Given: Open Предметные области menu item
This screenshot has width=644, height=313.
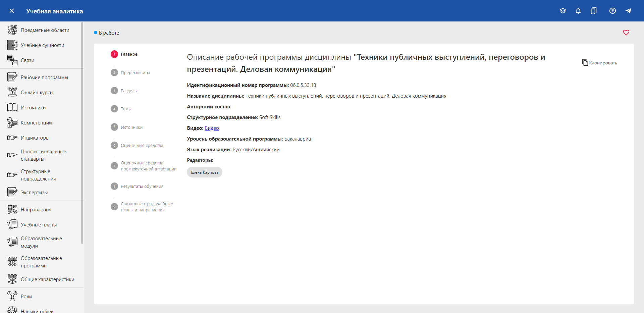Looking at the screenshot, I should 42,30.
